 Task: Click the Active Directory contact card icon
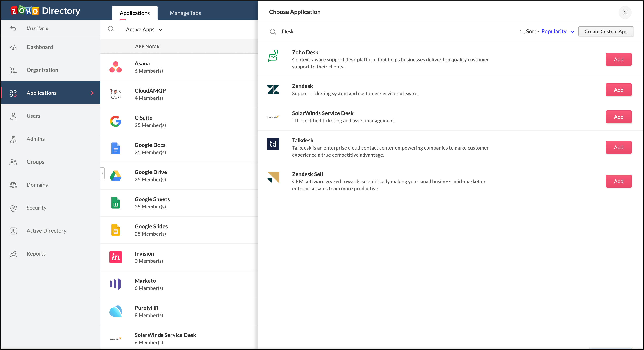[x=13, y=231]
